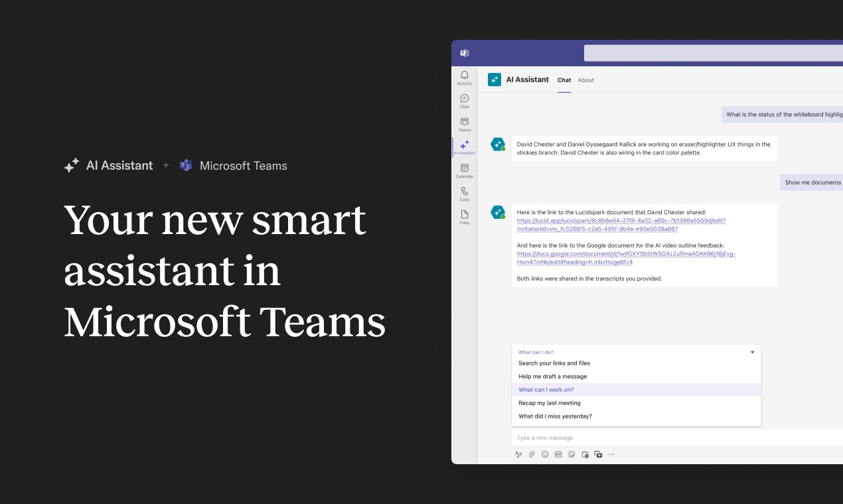Click the 'What can I do?' header text
Image resolution: width=843 pixels, height=504 pixels.
[536, 352]
